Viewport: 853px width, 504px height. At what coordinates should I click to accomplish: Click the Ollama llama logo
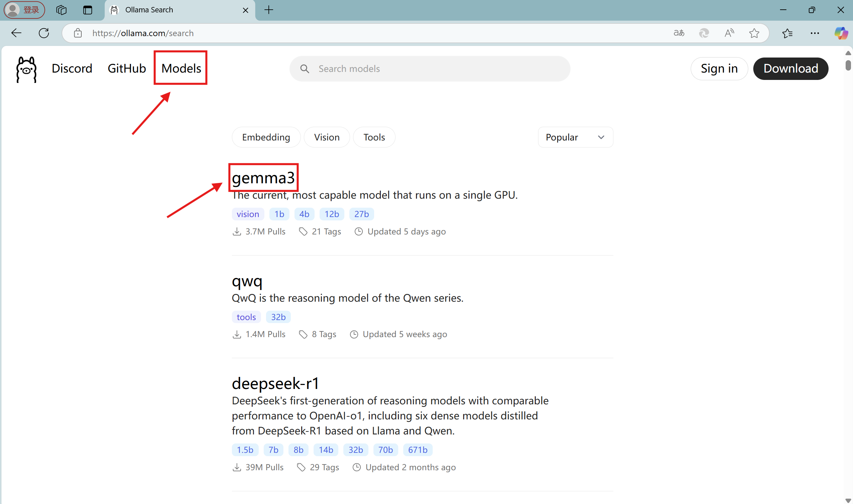click(26, 69)
